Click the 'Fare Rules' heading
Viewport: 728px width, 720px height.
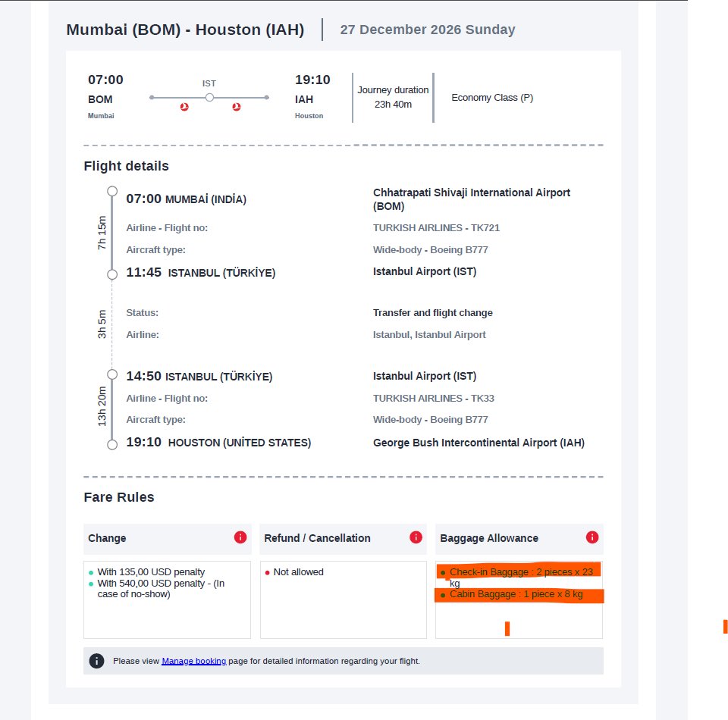click(x=119, y=497)
